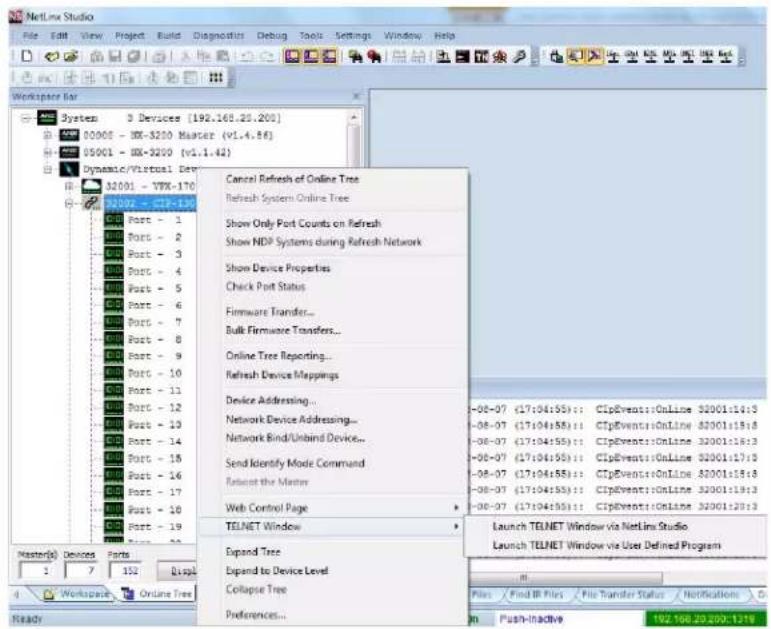
Task: Click the Master(s) count field
Action: (37, 570)
